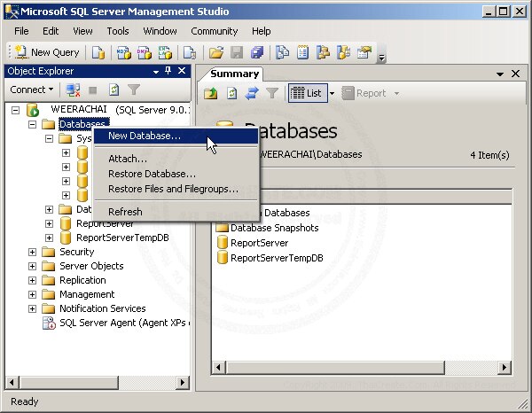Open the Window menu
Screen dimensions: 532x413
[160, 31]
